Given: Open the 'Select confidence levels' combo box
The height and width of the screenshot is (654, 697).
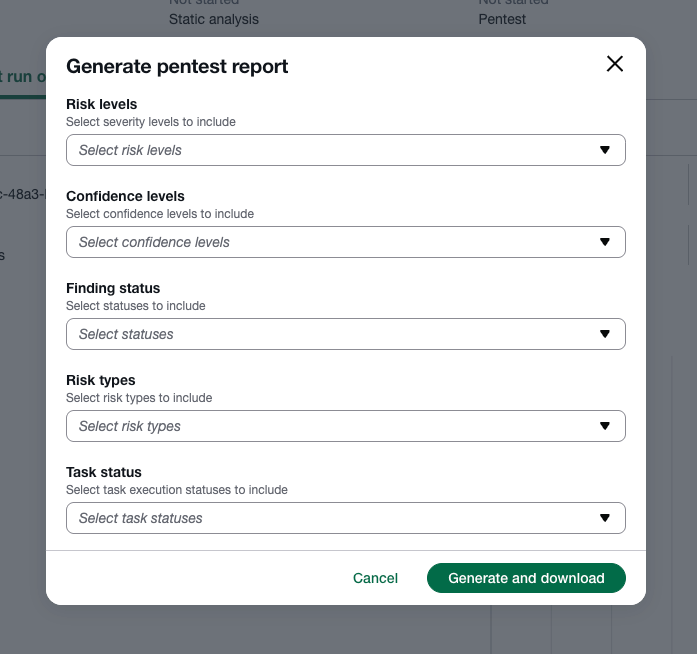Looking at the screenshot, I should click(330, 242).
